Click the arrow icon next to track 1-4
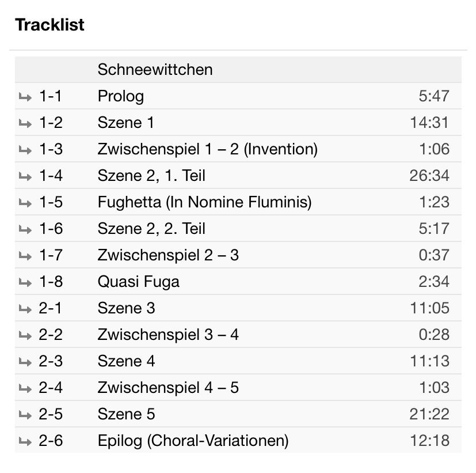 click(x=25, y=176)
